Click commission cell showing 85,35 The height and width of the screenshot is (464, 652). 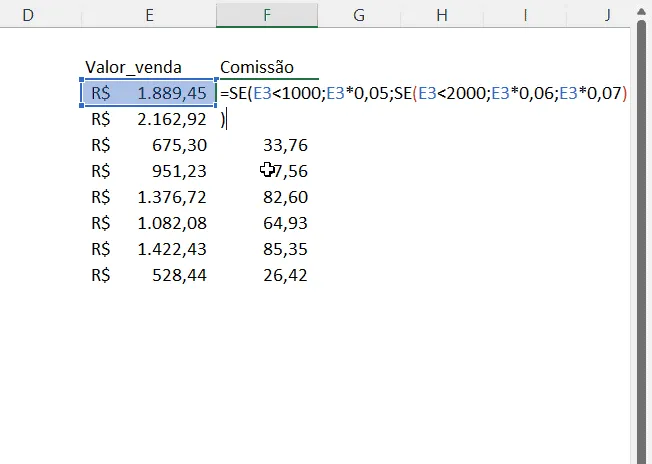click(267, 249)
